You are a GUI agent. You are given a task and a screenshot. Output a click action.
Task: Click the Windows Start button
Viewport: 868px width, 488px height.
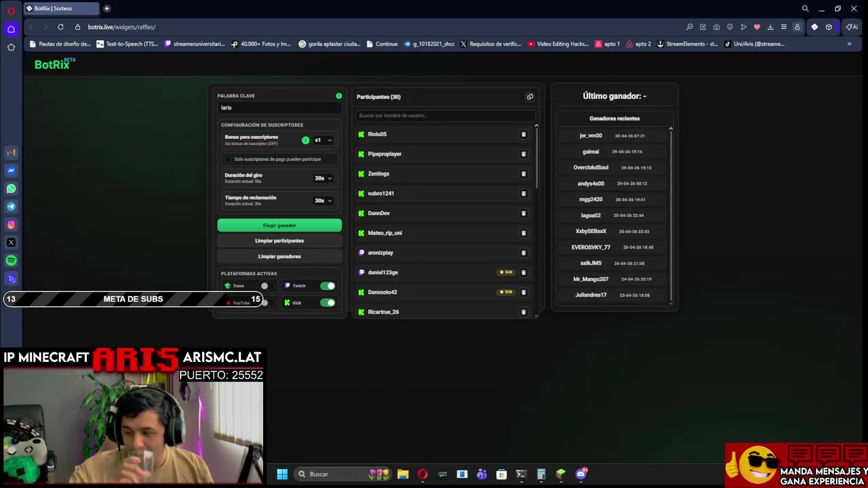(282, 474)
